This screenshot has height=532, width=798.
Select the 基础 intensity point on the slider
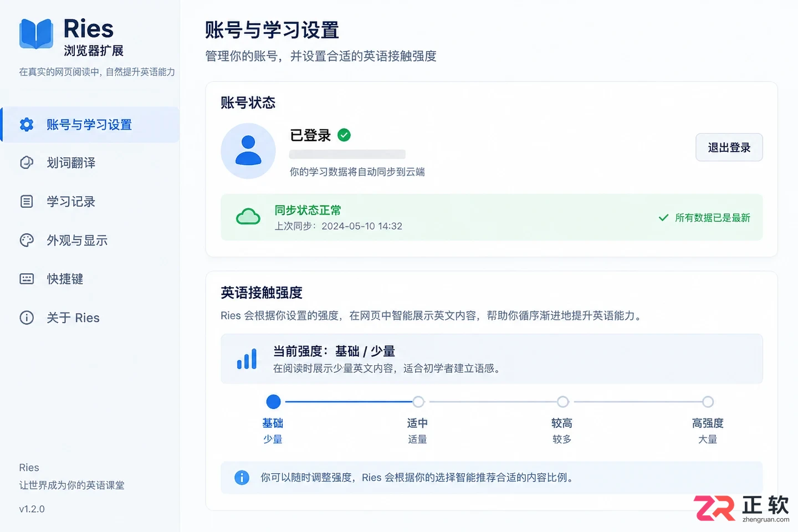pos(274,402)
